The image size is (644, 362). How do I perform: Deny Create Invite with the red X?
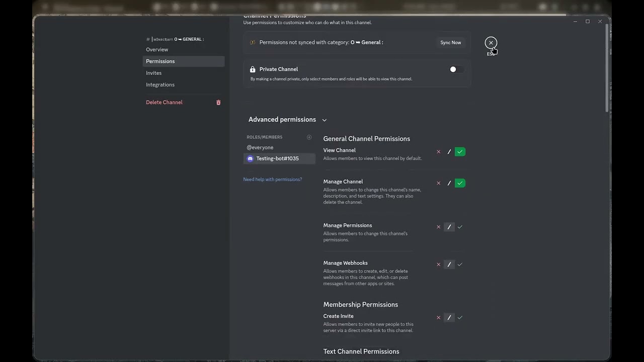point(438,317)
